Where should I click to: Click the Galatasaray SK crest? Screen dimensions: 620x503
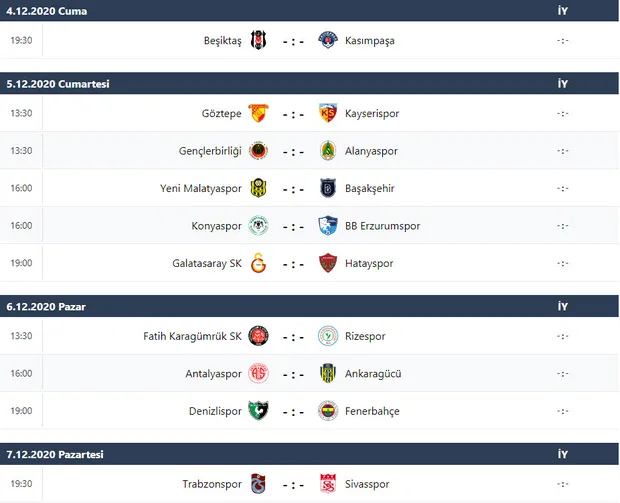click(x=258, y=263)
